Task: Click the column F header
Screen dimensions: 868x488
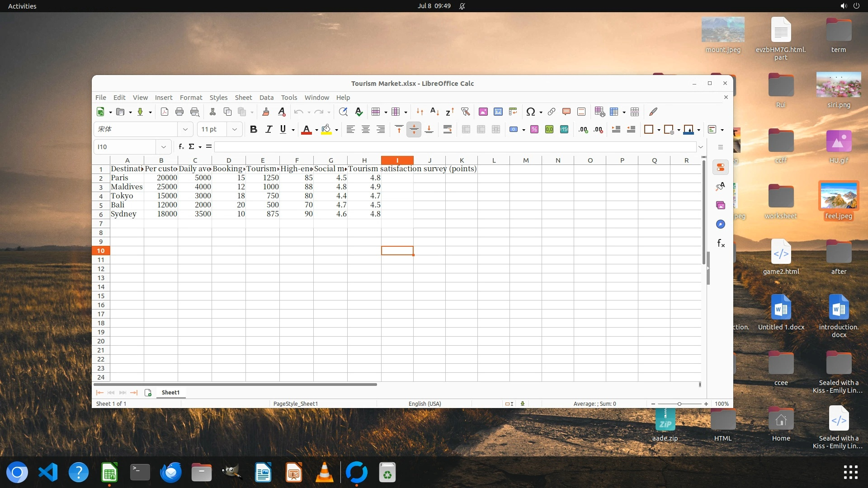Action: tap(297, 160)
